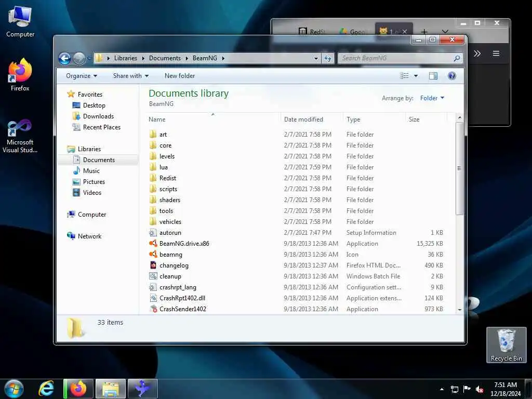Image resolution: width=532 pixels, height=399 pixels.
Task: Select the scripts folder icon
Action: tap(153, 189)
